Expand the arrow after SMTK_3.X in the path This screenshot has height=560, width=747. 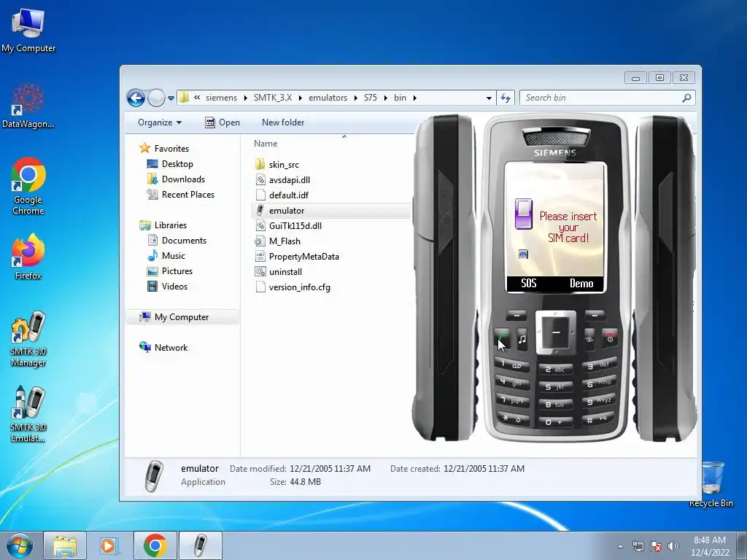point(301,98)
